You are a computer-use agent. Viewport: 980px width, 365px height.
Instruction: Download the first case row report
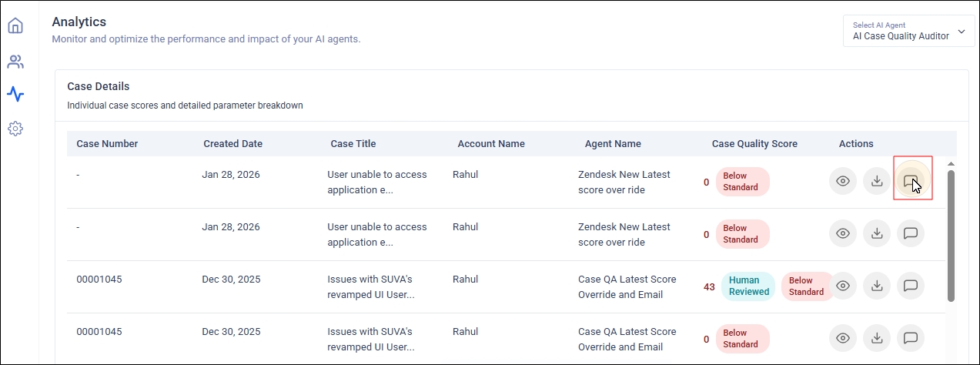coord(876,181)
